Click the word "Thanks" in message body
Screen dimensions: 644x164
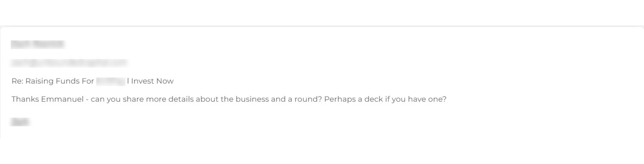25,99
